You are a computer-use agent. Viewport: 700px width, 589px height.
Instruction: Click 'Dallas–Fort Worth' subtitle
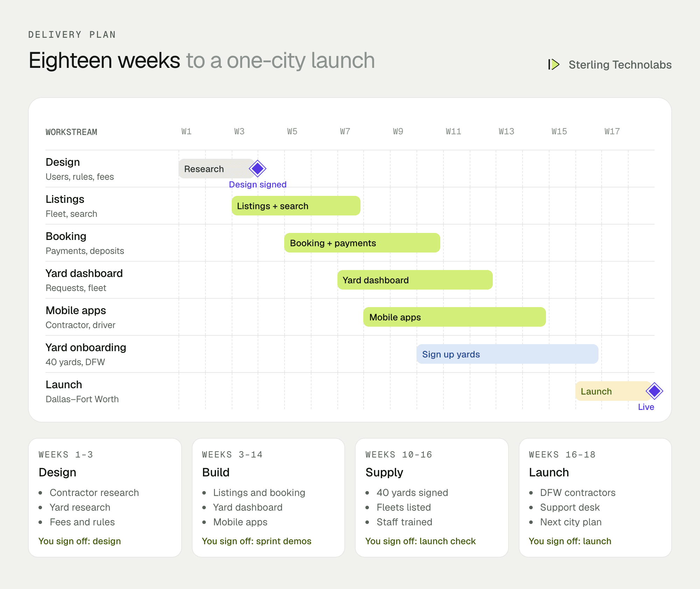tap(82, 399)
